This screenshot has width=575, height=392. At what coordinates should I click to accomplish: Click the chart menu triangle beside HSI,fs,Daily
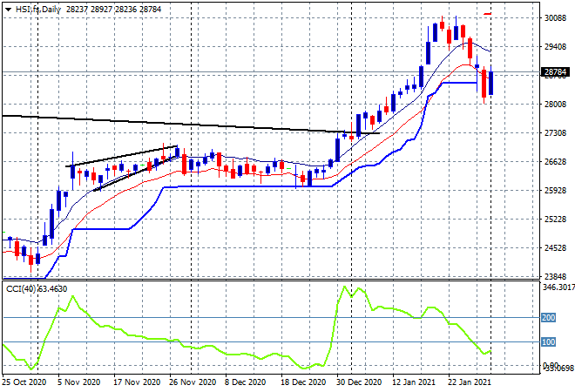[x=8, y=10]
